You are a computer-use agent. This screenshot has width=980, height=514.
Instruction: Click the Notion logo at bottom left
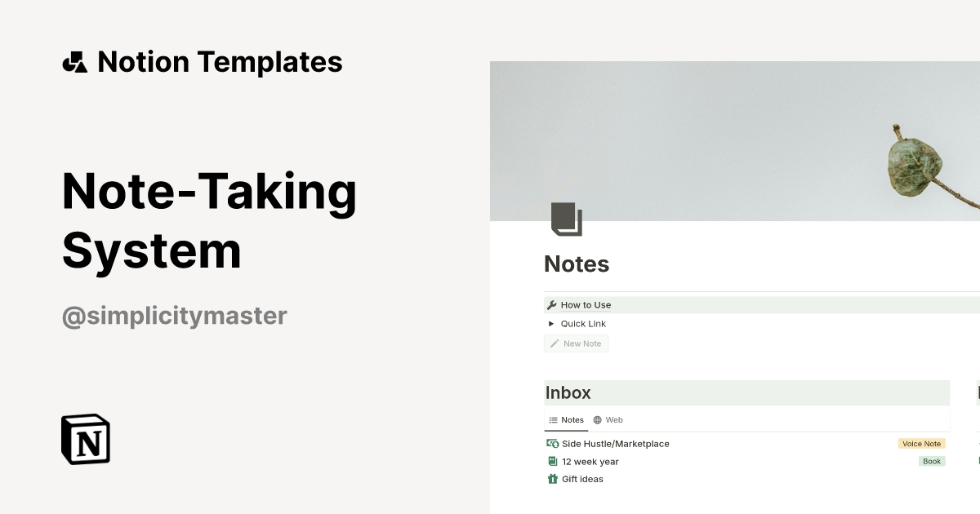[85, 439]
